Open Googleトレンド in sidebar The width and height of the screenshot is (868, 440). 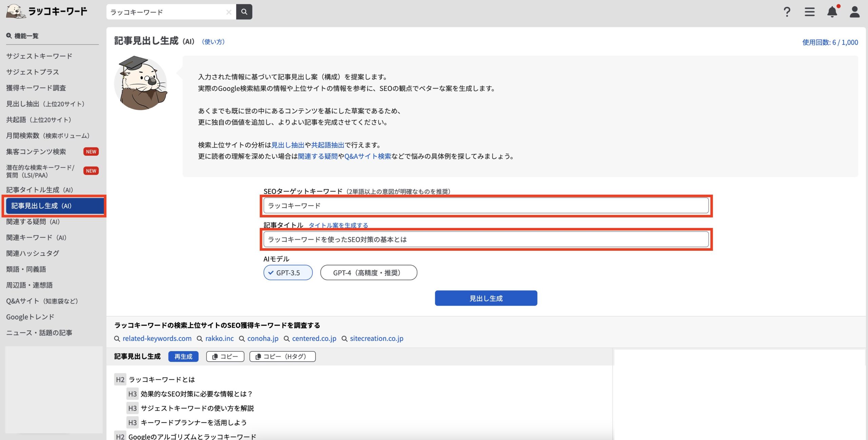[30, 317]
